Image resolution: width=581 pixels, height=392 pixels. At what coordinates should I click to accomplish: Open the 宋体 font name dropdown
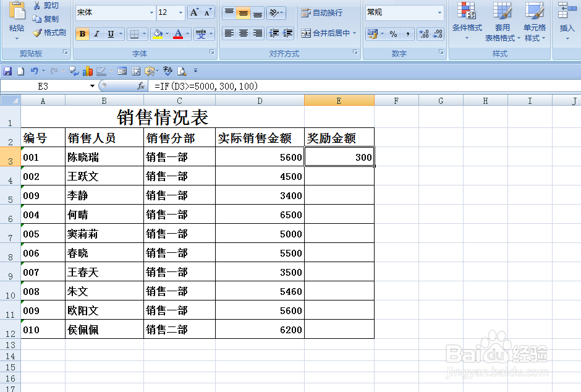(151, 12)
